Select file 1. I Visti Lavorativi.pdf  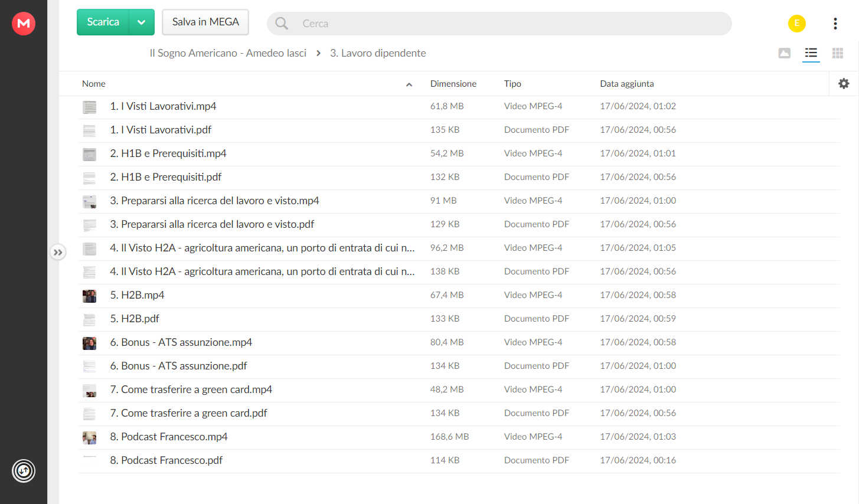tap(459, 130)
